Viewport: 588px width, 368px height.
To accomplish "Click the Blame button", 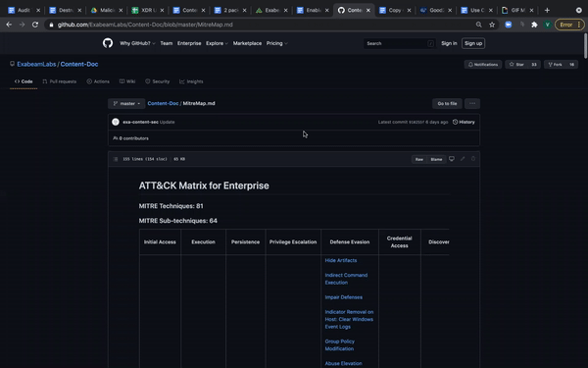I will click(436, 159).
